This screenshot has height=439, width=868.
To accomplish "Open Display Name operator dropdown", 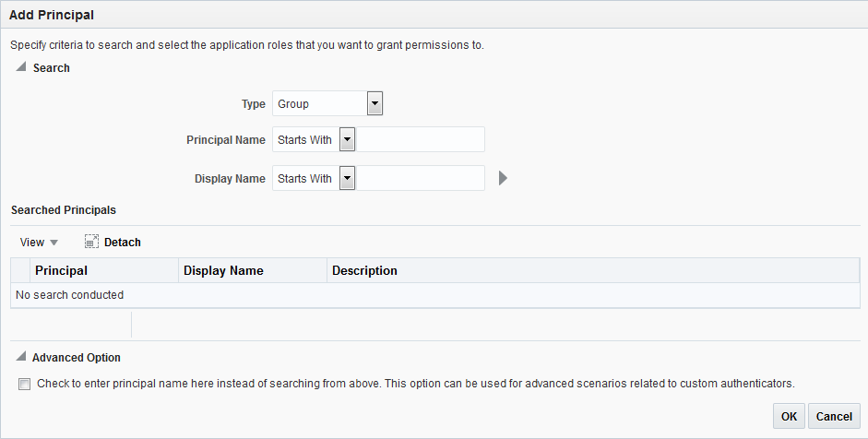I will [347, 179].
